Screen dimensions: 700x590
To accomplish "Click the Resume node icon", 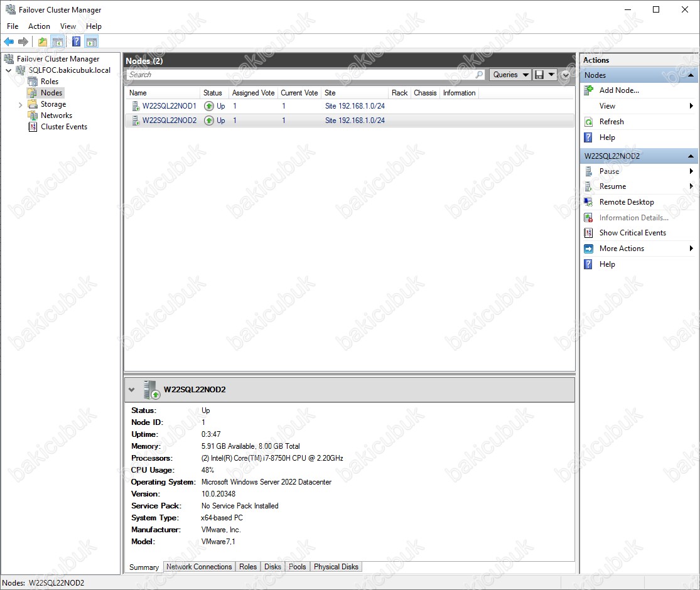I will [x=589, y=186].
